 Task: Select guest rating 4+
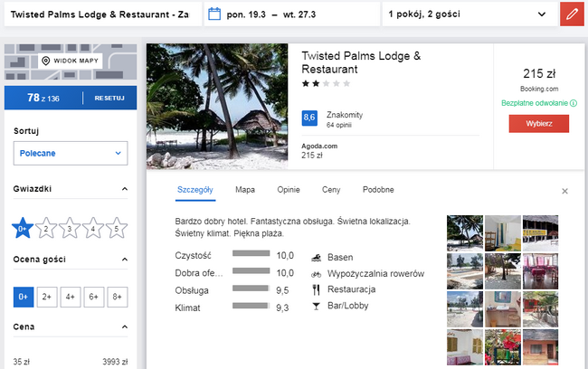point(71,297)
